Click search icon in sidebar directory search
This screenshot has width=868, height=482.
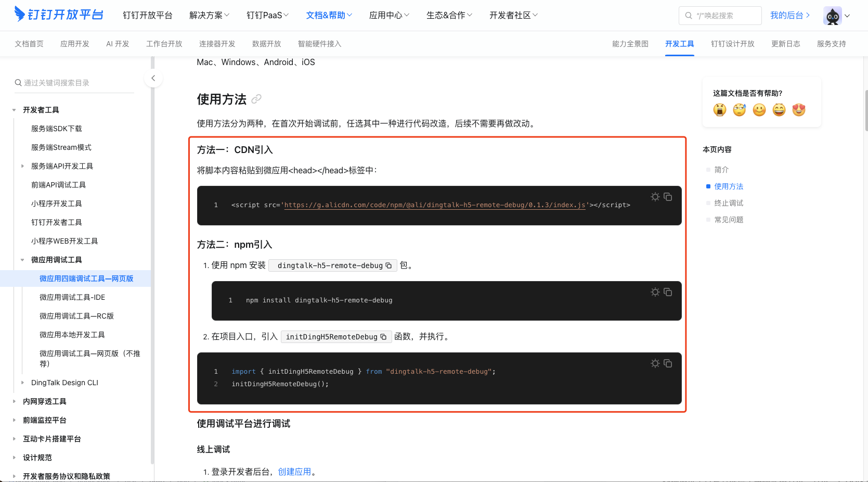tap(18, 83)
